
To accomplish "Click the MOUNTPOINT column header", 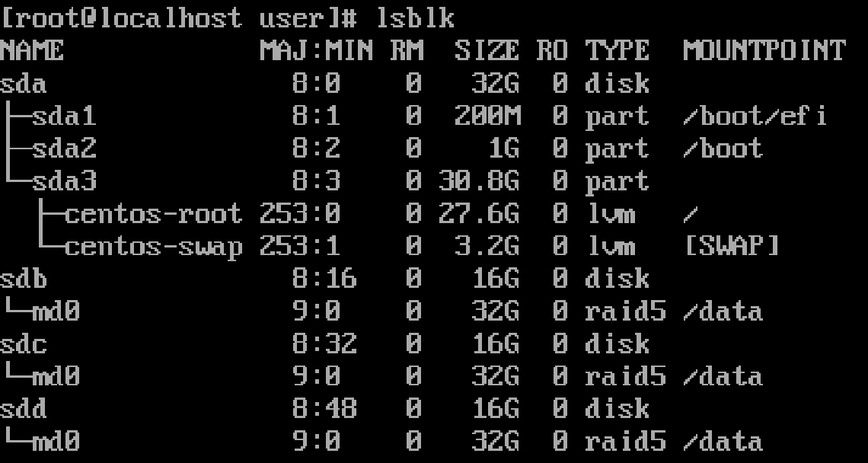I will click(x=764, y=51).
